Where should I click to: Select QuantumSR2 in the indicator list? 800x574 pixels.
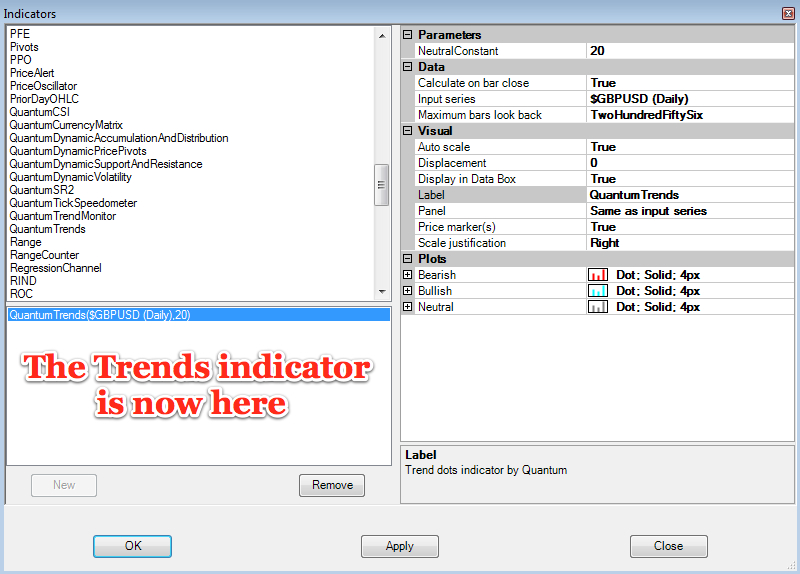(x=42, y=190)
